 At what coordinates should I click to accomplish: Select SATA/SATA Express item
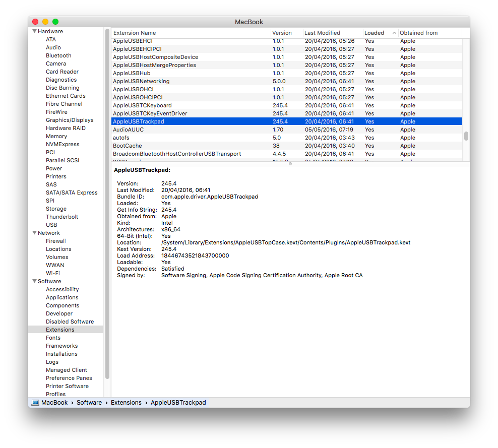[x=72, y=193]
